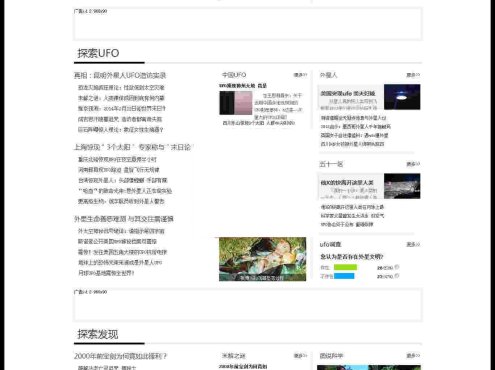Open headline 外星生命善恶难辨 与其交往需谨慎
Viewport: 495px width, 370px height.
[x=124, y=219]
